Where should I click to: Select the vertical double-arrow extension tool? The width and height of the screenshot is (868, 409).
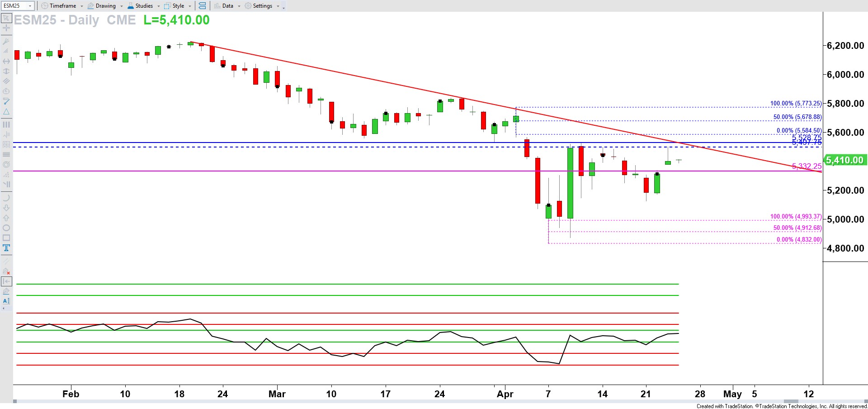tap(6, 71)
